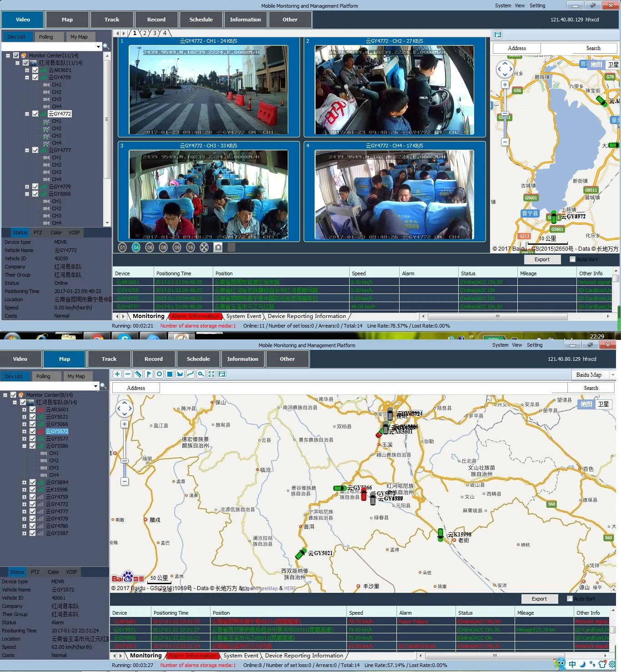Open the Track tab in upper window

click(x=112, y=20)
